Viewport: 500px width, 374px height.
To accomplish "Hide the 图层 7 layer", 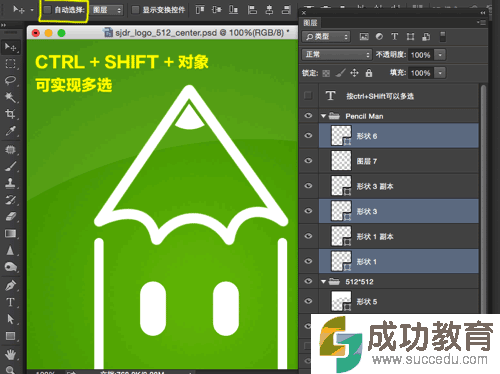I will 309,161.
